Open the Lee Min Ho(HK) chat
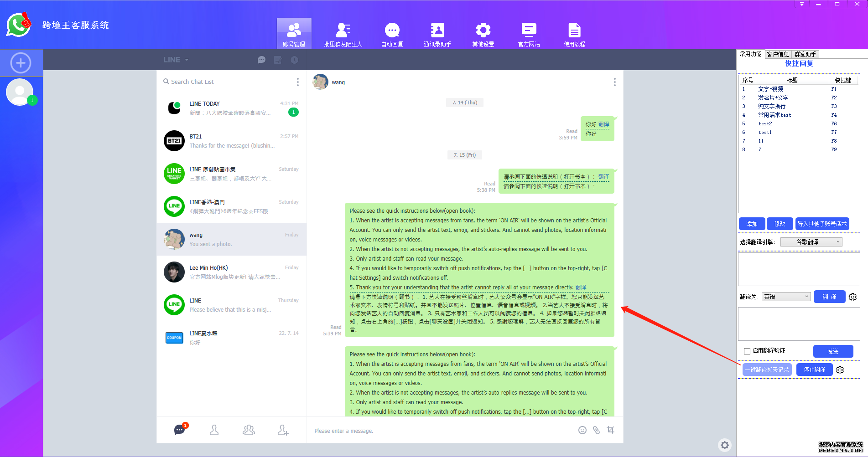 pyautogui.click(x=232, y=272)
